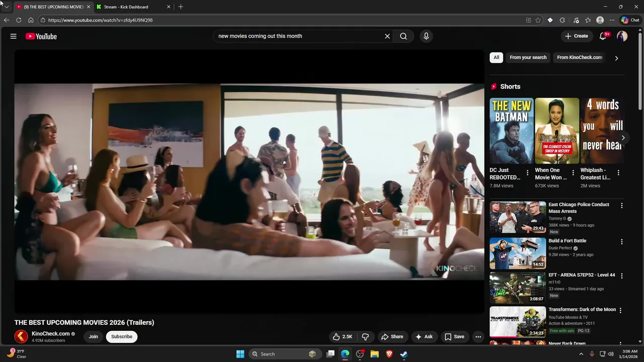Open East Chicago Police video thumbnail
Screen dimensions: 644x362
(518, 217)
